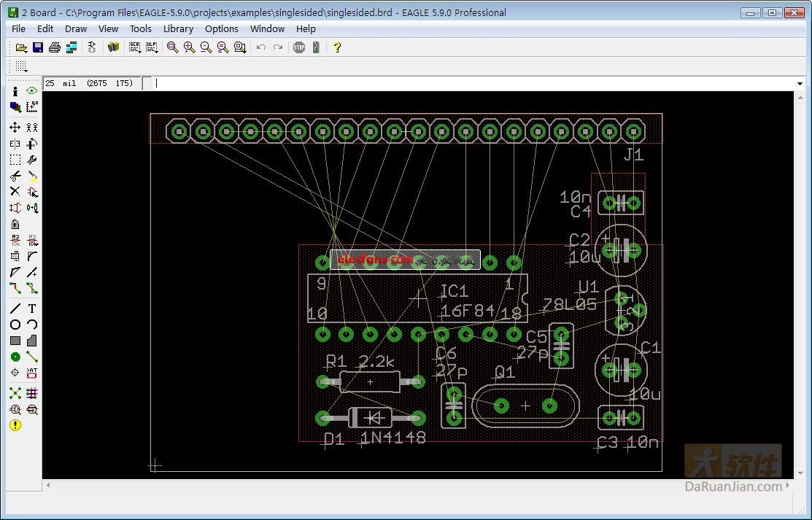
Task: Run the Ratsnest tool
Action: click(x=15, y=393)
